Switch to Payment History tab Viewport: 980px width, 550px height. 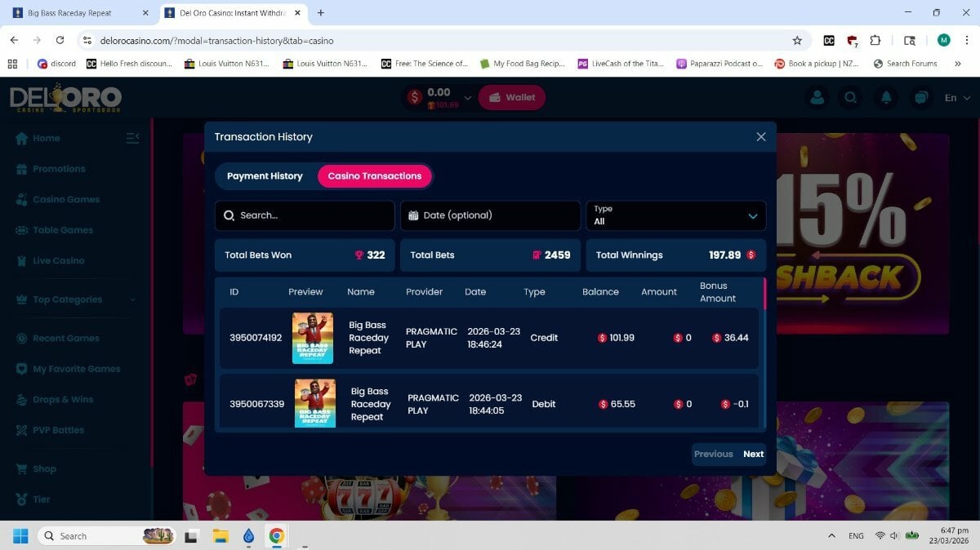(265, 176)
